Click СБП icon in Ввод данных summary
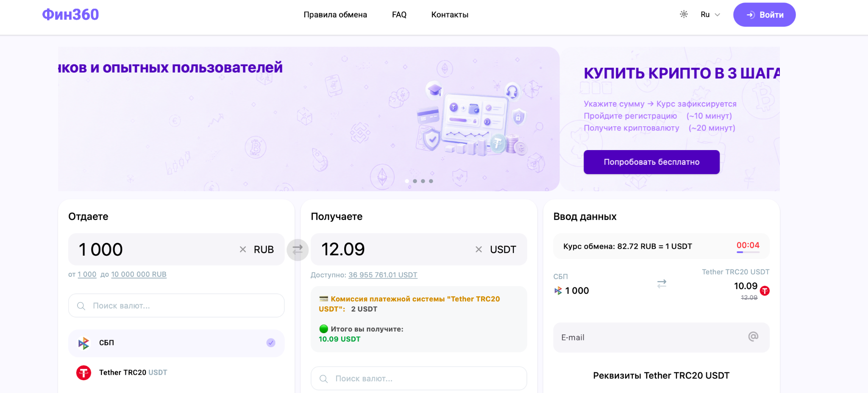The width and height of the screenshot is (868, 393). point(558,291)
